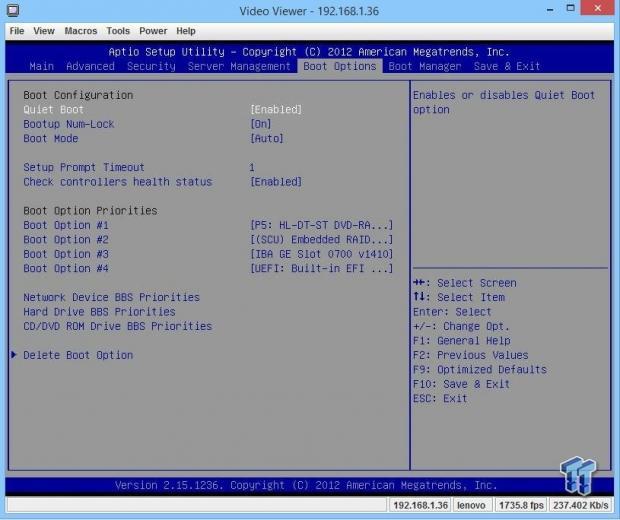Click the Enter: Select key hint

point(452,312)
